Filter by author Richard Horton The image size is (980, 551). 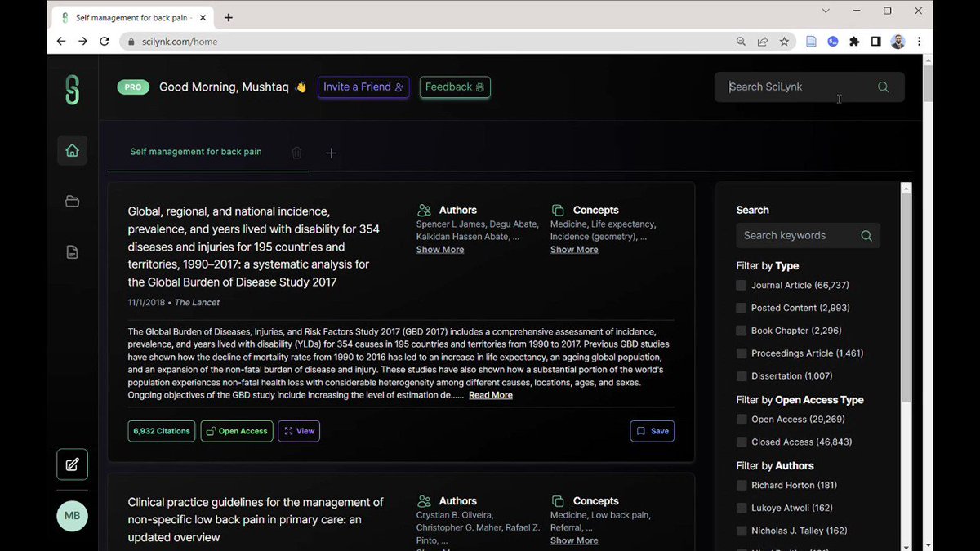point(742,486)
